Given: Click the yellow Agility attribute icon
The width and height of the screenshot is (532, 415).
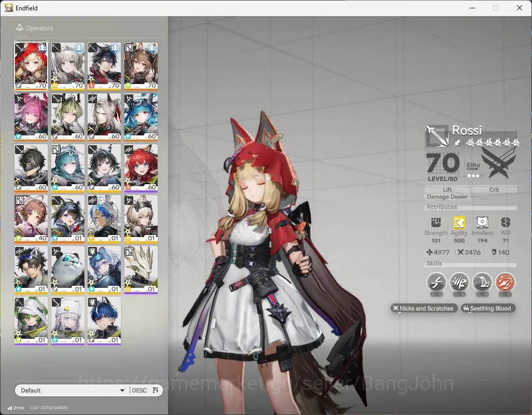Looking at the screenshot, I should click(459, 222).
